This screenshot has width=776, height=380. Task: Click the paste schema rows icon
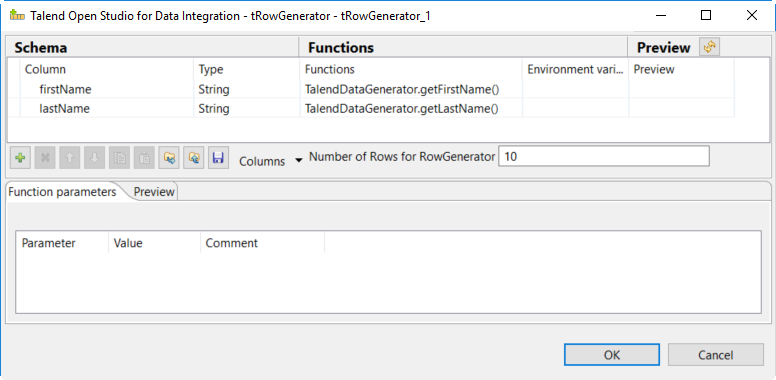coord(144,158)
